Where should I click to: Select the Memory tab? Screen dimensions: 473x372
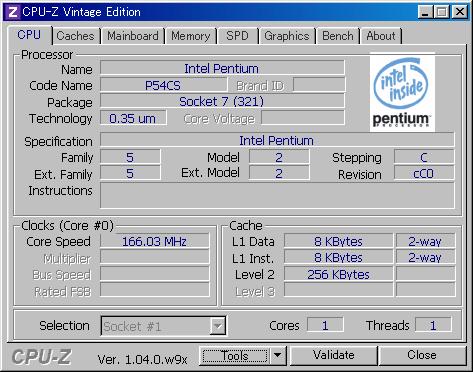click(x=191, y=36)
